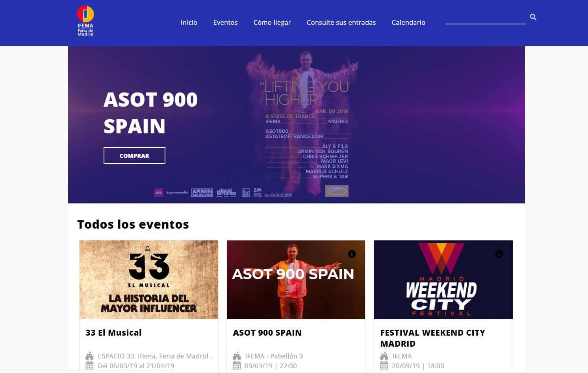Click calendar icon beside 09/03/19 date
The height and width of the screenshot is (373, 588).
tap(237, 366)
